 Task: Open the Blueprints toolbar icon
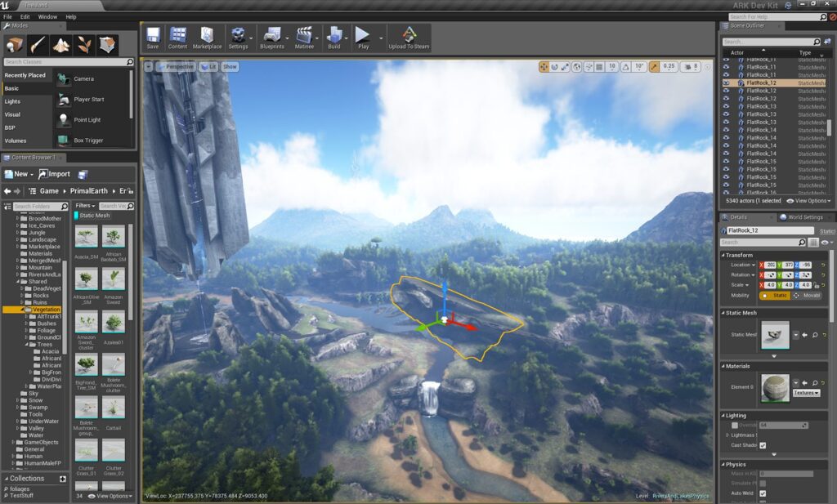click(271, 38)
